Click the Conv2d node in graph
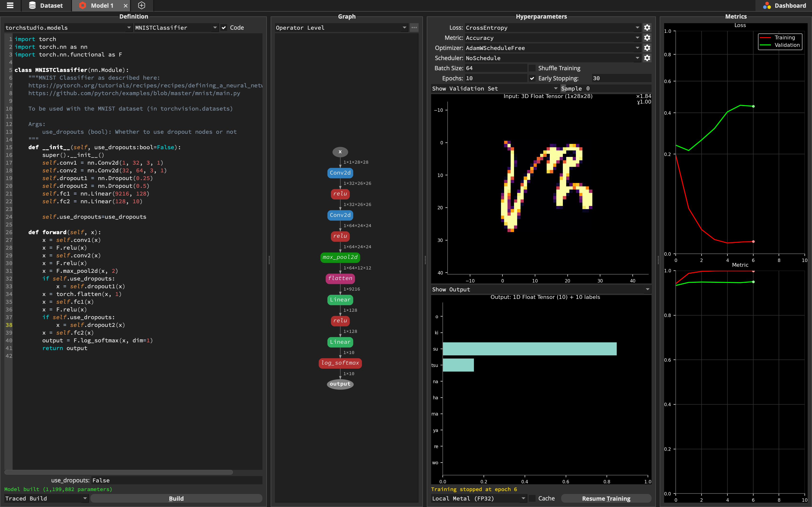Screen dimensions: 812x507 (340, 173)
